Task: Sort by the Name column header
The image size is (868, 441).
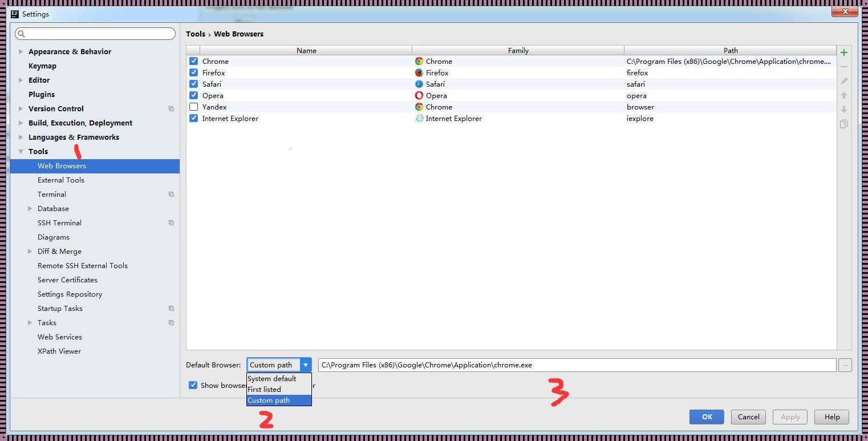Action: pos(306,50)
